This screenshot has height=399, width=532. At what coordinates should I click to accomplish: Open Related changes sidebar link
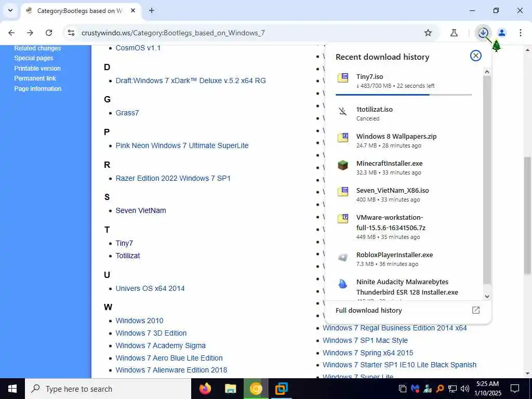tap(37, 48)
